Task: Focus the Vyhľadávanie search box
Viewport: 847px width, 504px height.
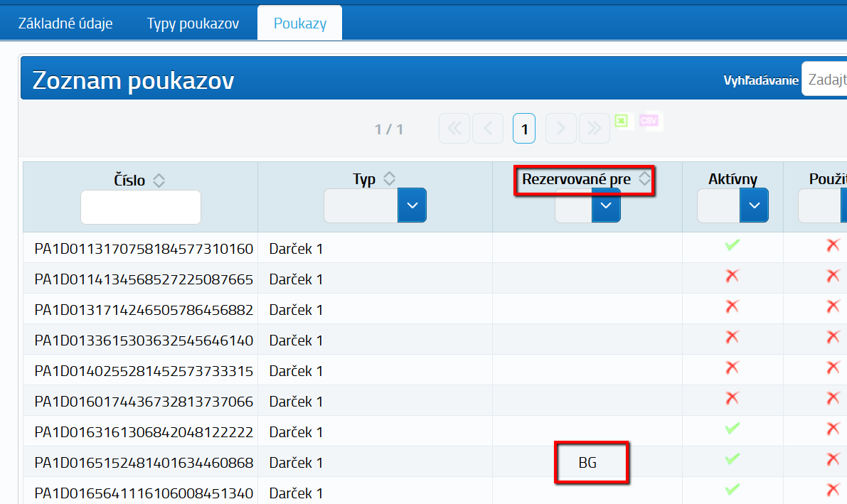Action: 825,79
